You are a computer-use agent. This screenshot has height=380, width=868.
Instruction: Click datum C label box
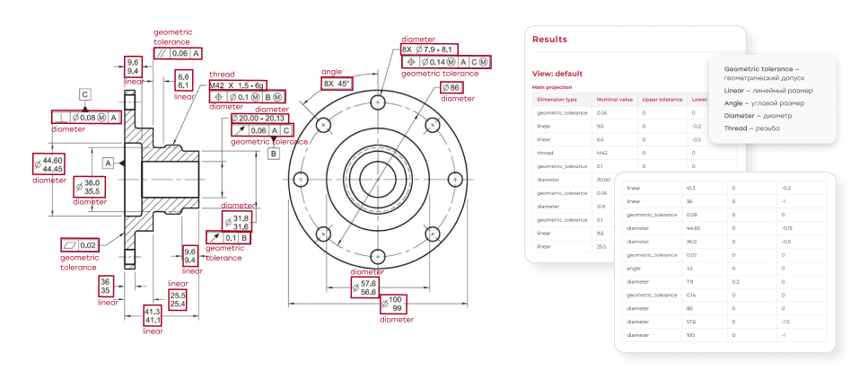pyautogui.click(x=85, y=93)
